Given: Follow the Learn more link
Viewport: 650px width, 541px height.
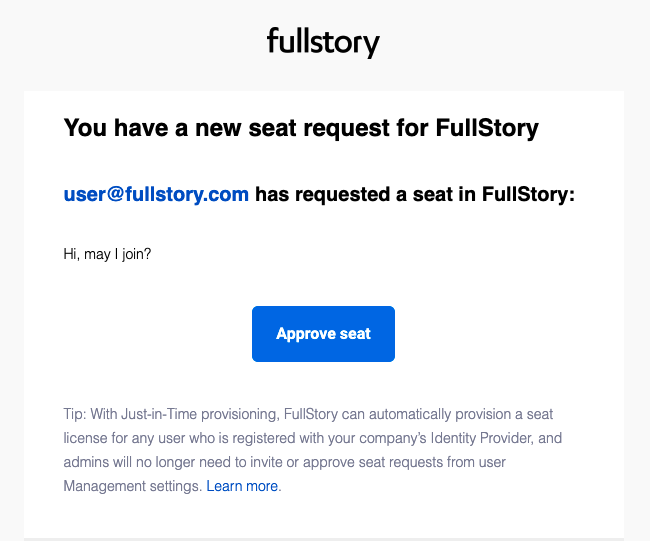Looking at the screenshot, I should click(x=243, y=487).
